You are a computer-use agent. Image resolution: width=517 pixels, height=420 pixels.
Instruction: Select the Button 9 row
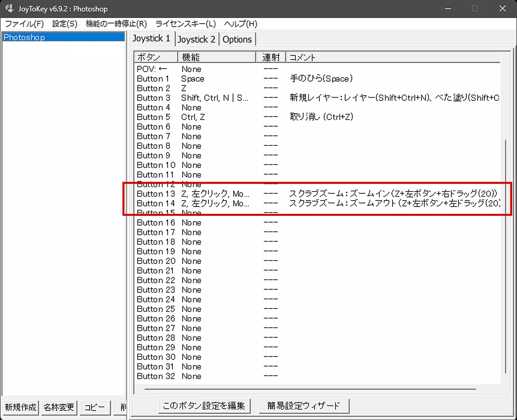[x=317, y=155]
